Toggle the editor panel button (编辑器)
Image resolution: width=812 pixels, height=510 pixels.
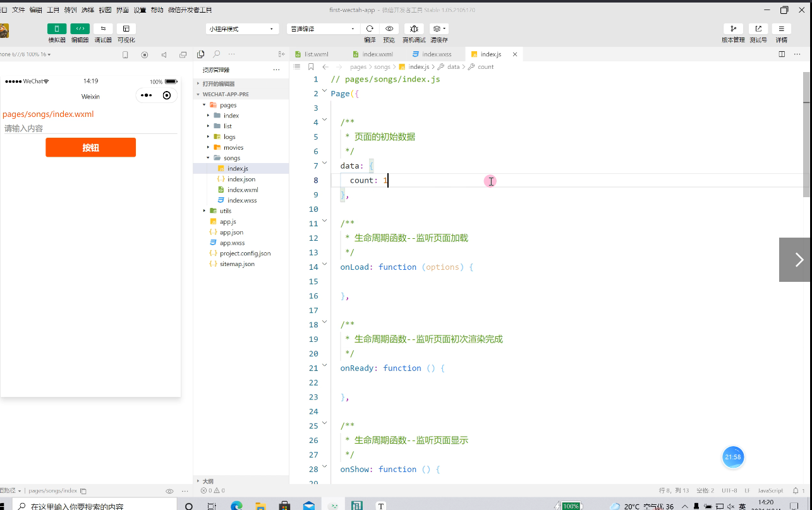coord(80,28)
